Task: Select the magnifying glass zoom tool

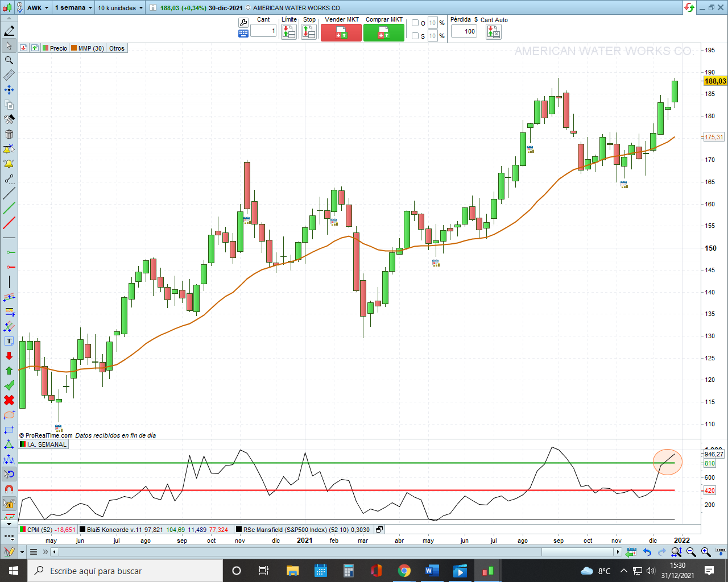Action: 9,60
